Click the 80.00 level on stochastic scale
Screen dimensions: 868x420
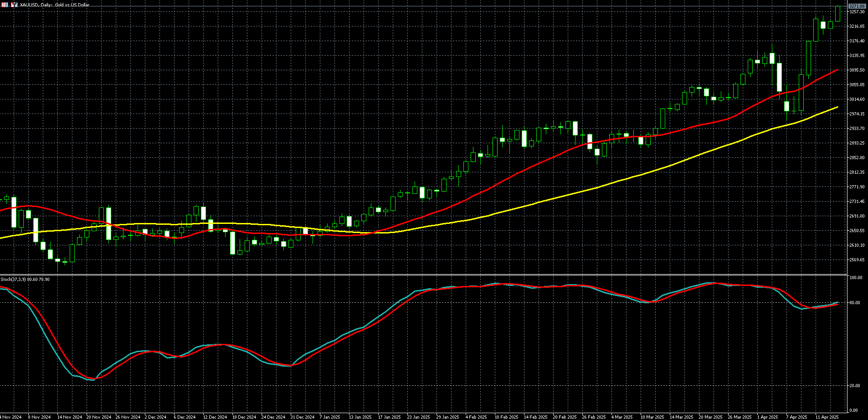tap(856, 303)
